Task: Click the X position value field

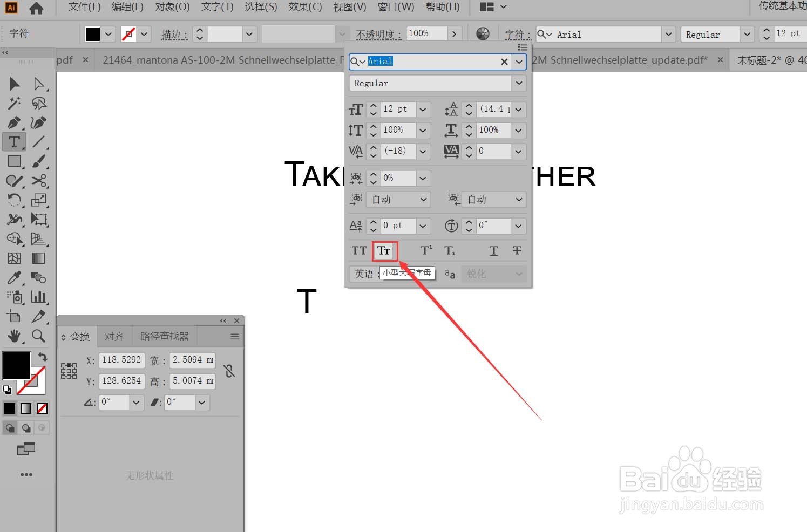Action: pos(121,360)
